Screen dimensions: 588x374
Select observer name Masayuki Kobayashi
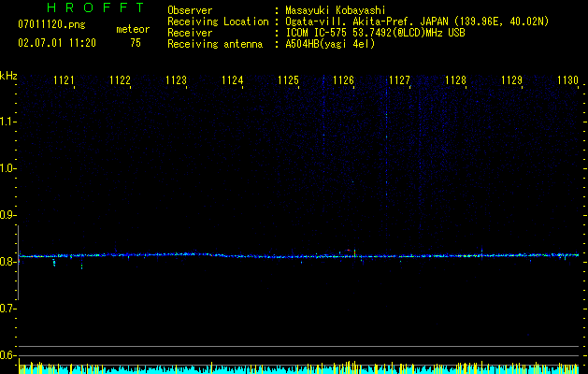336,10
